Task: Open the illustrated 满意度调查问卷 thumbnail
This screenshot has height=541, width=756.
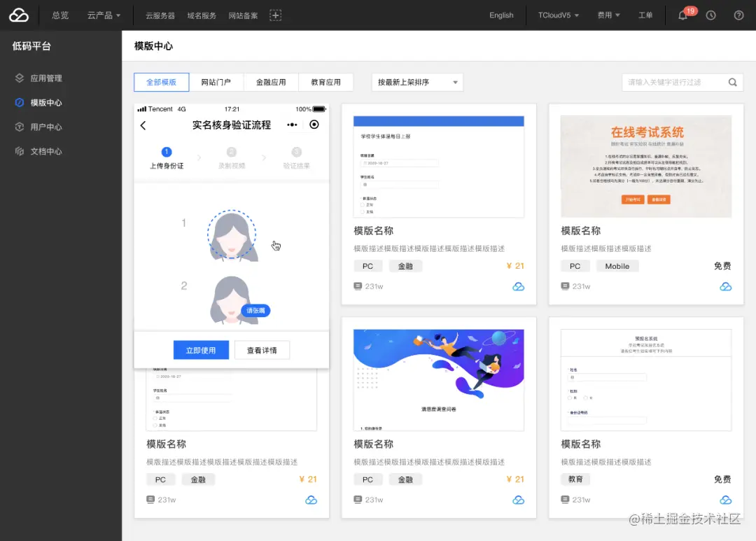Action: click(x=439, y=380)
